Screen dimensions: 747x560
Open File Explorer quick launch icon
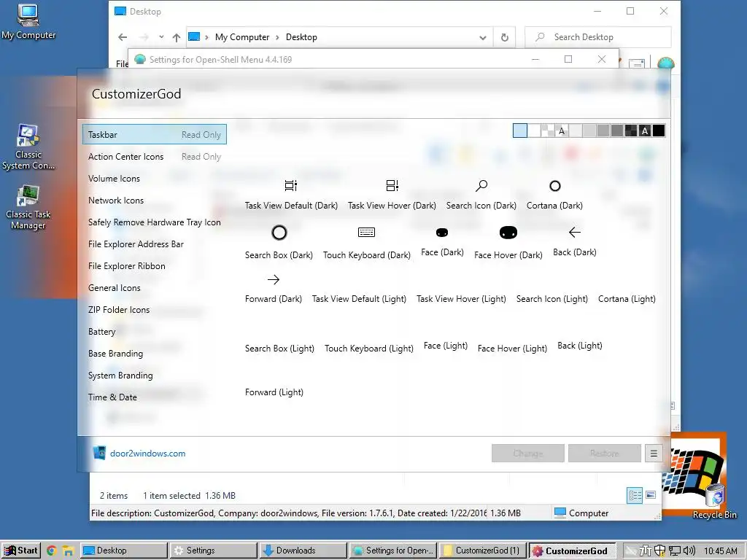[x=68, y=551]
